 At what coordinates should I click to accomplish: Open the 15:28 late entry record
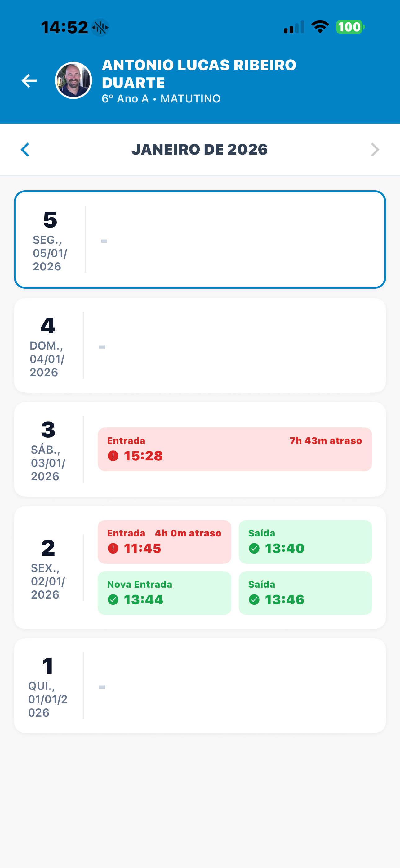coord(235,449)
